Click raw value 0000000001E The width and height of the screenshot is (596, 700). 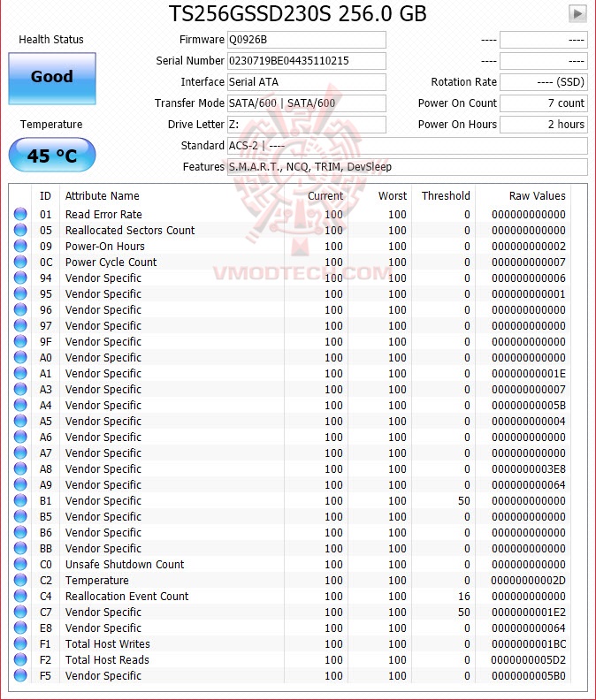click(529, 374)
